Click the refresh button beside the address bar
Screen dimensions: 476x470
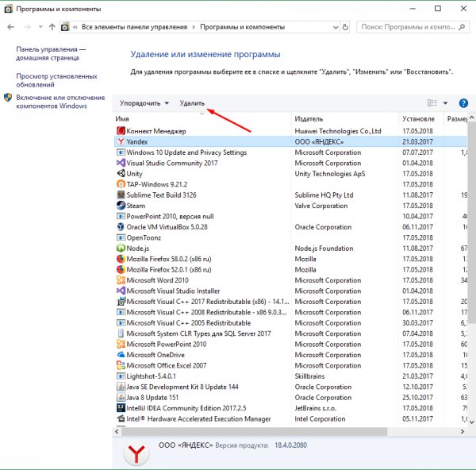pyautogui.click(x=345, y=27)
